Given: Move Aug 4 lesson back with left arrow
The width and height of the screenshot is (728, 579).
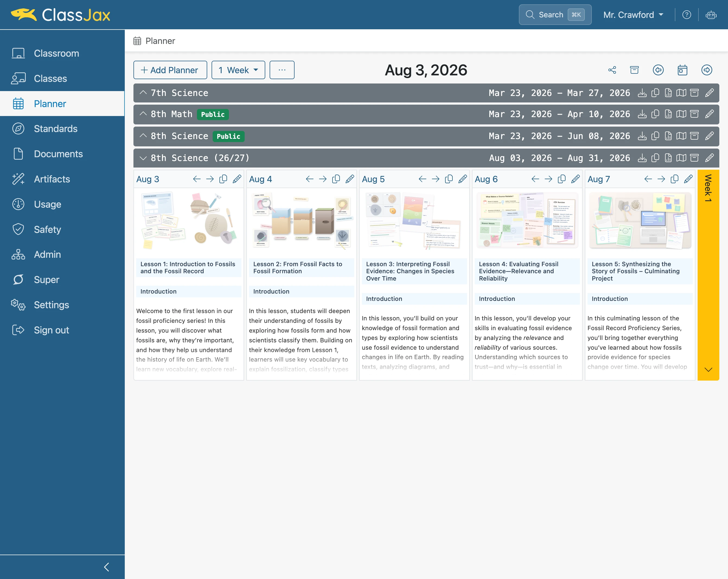Looking at the screenshot, I should point(310,179).
